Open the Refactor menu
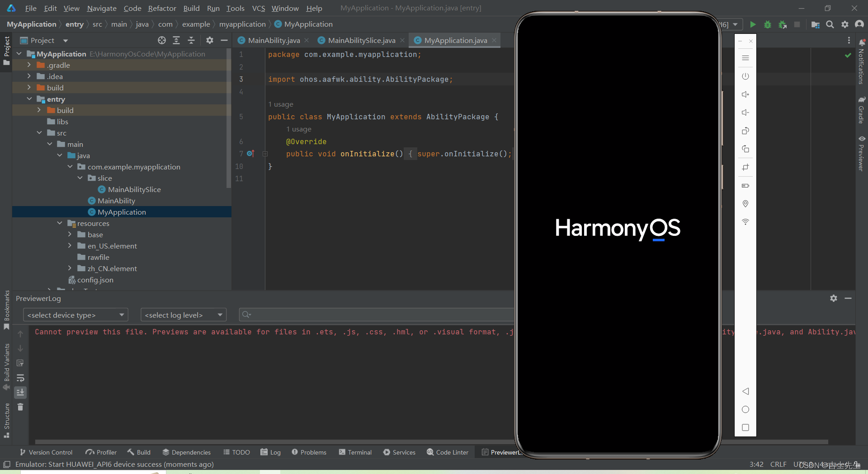Image resolution: width=868 pixels, height=474 pixels. pyautogui.click(x=162, y=8)
